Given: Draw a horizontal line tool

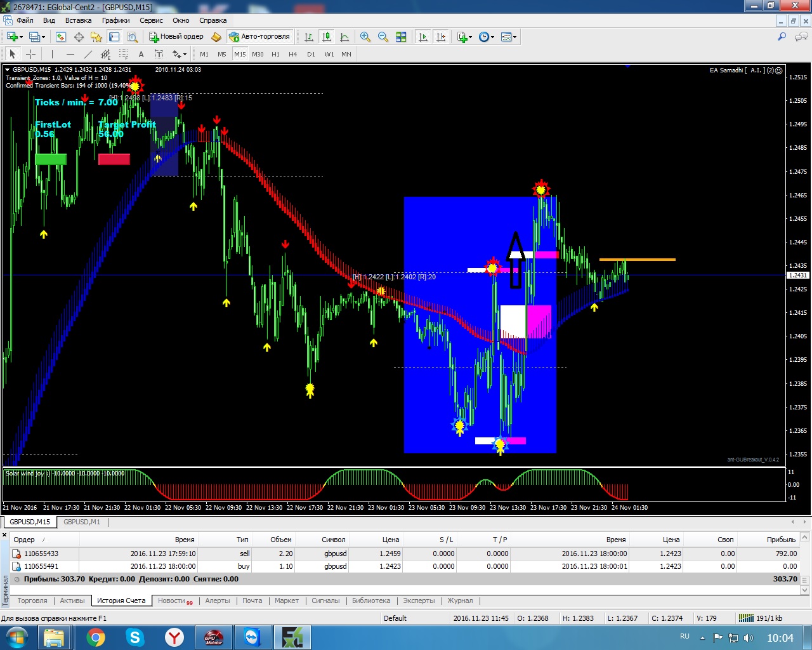Looking at the screenshot, I should [x=70, y=54].
